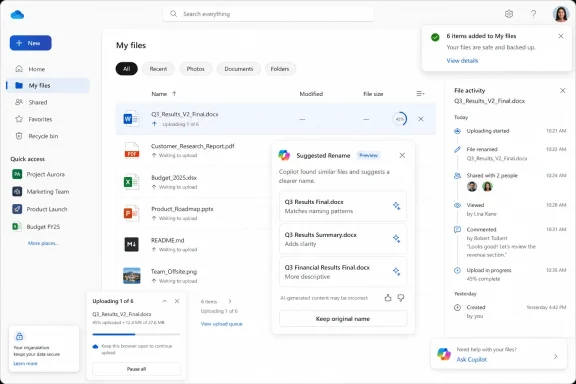Click File renamed pencil icon
The image size is (576, 384).
tap(457, 150)
